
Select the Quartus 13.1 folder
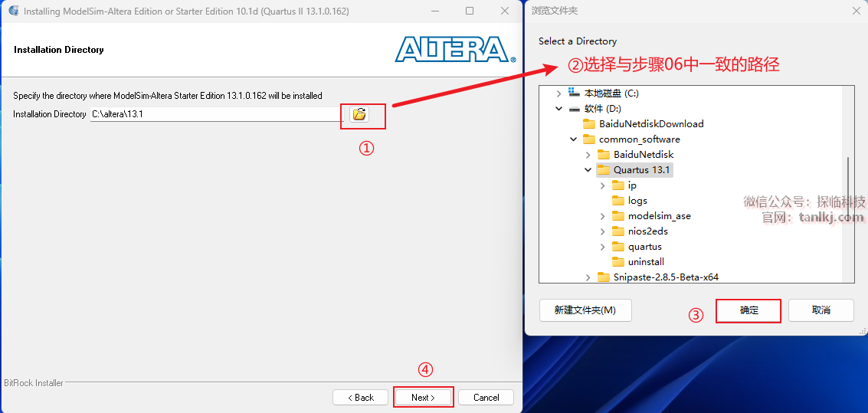coord(643,170)
